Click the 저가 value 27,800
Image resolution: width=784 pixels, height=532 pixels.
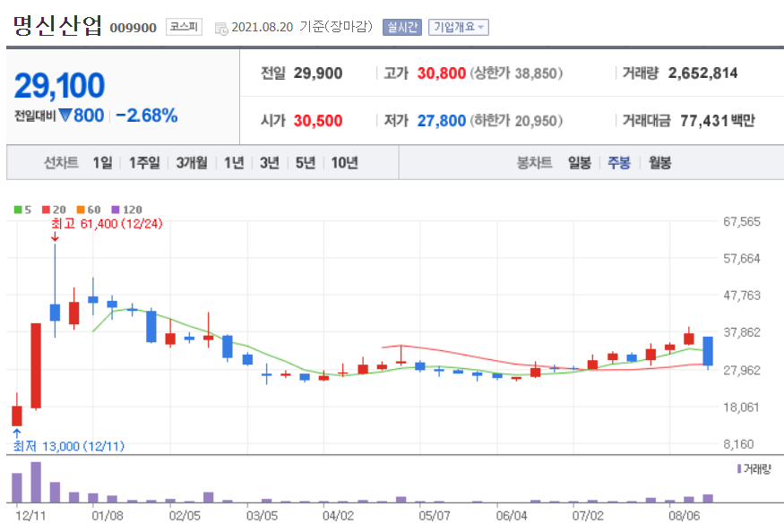(x=442, y=121)
